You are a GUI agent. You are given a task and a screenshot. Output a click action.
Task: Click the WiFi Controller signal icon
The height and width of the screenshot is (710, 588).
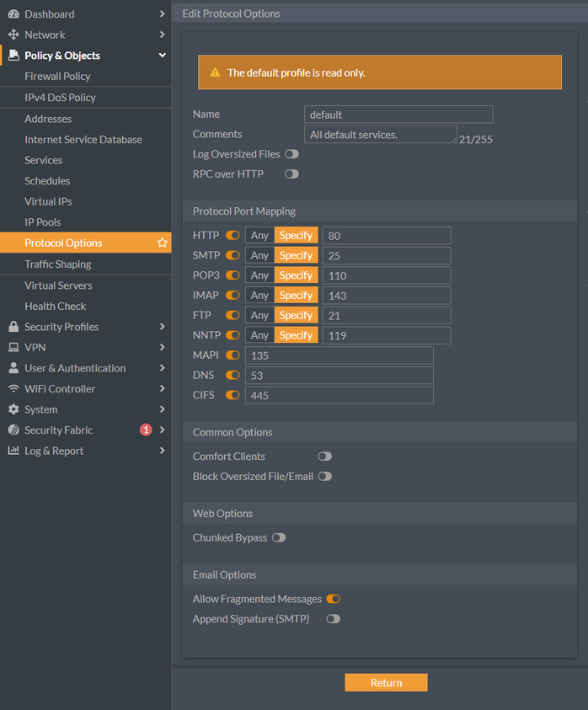[13, 388]
